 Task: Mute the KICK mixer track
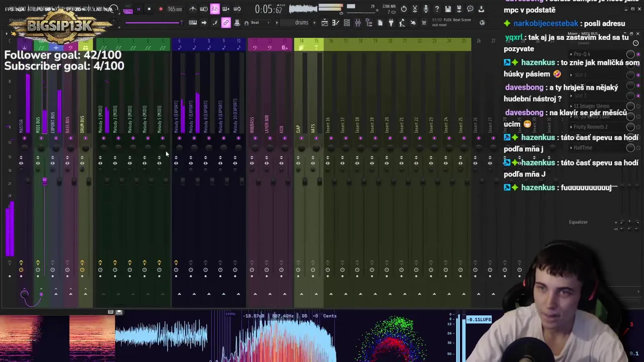(x=284, y=138)
